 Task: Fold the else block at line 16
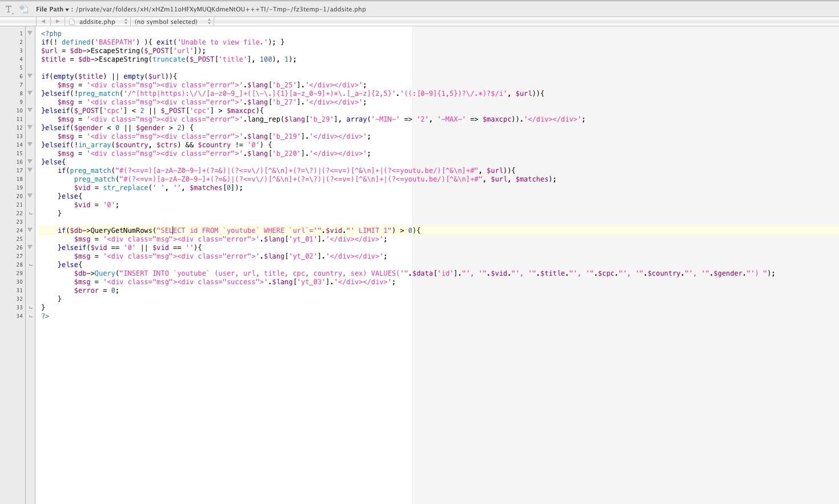pos(30,162)
